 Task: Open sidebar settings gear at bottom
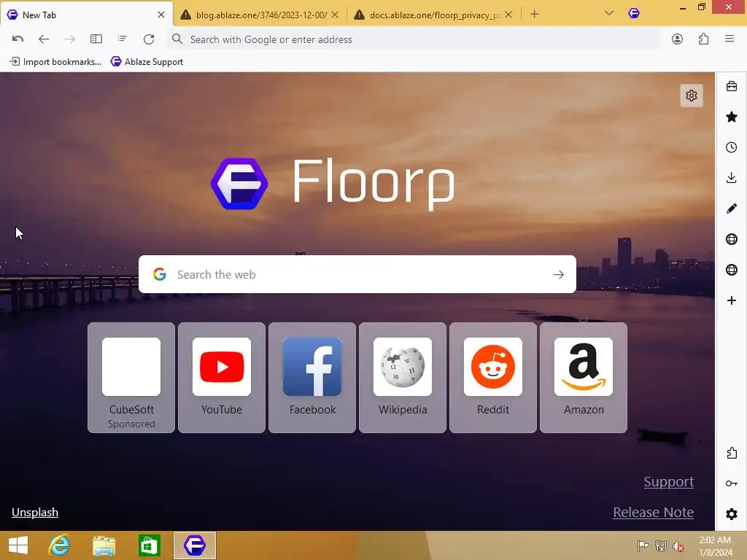(731, 514)
